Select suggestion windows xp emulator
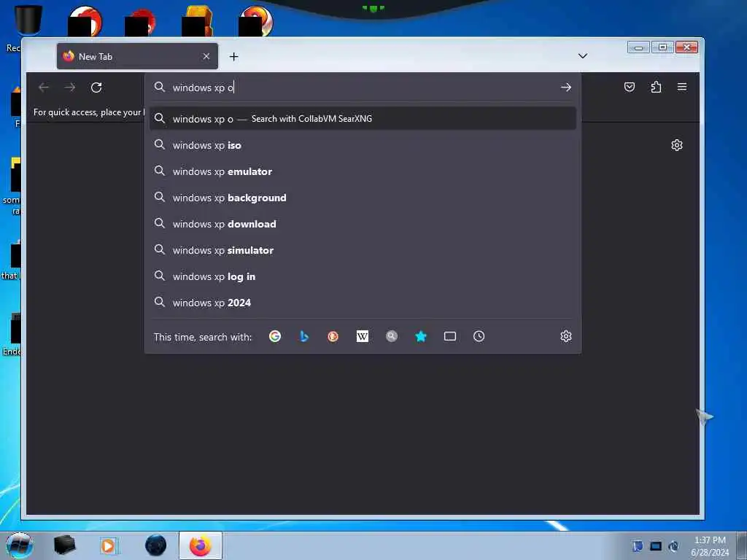The image size is (747, 560). tap(363, 171)
